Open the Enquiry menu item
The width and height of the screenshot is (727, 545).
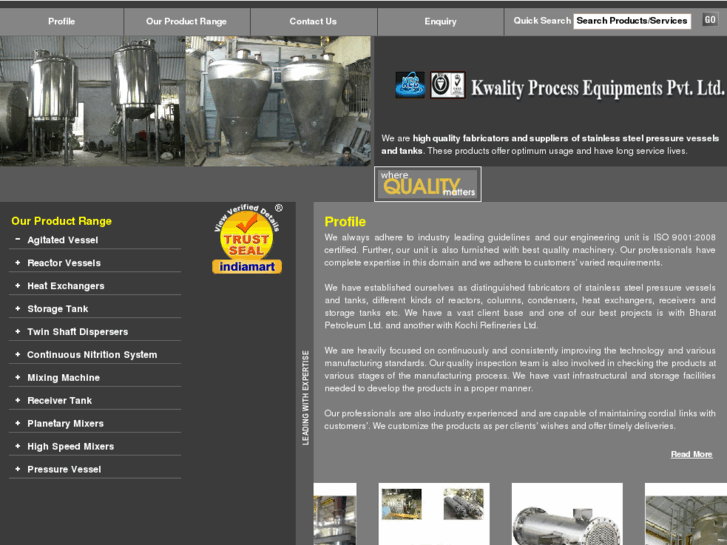[440, 21]
